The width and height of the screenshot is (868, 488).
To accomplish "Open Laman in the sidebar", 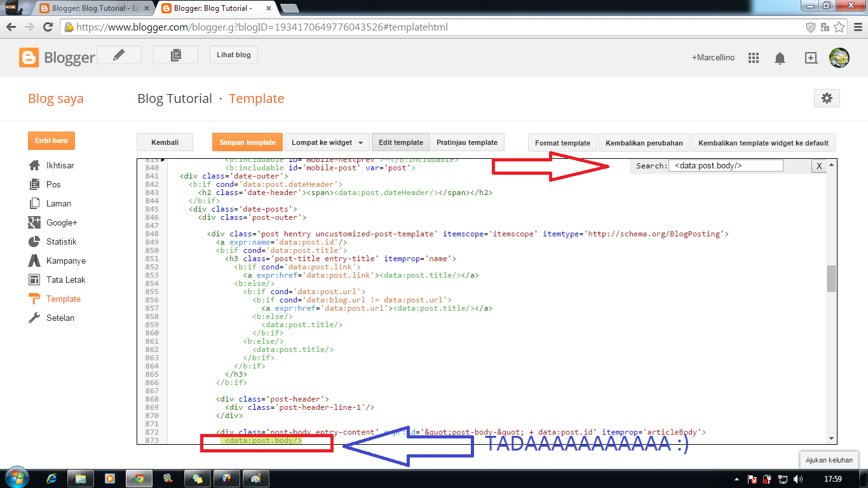I will (x=58, y=203).
